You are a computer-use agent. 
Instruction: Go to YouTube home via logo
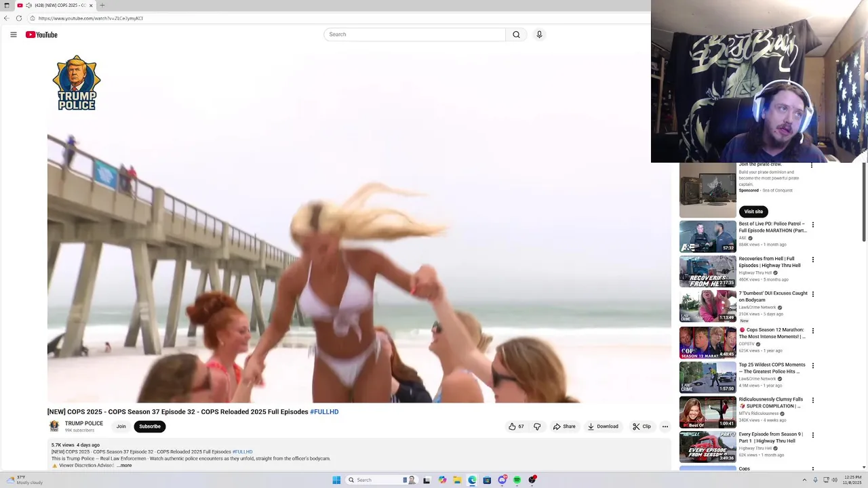41,35
